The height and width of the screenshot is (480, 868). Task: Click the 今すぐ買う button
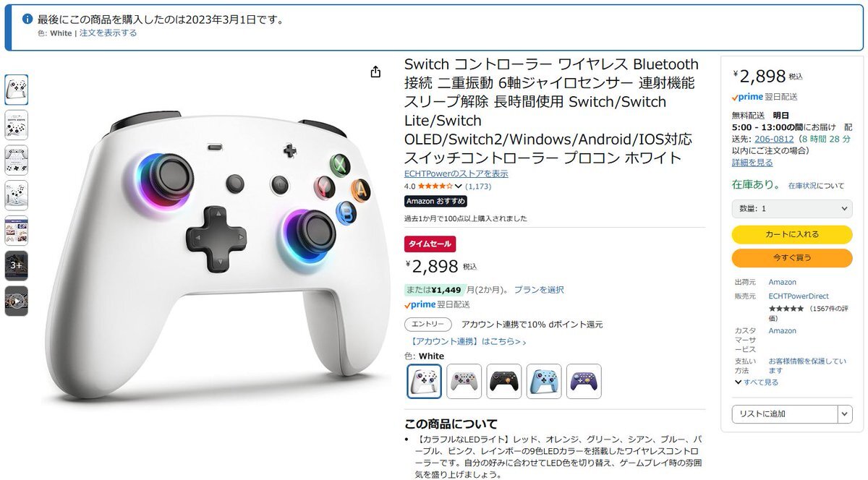pos(792,257)
